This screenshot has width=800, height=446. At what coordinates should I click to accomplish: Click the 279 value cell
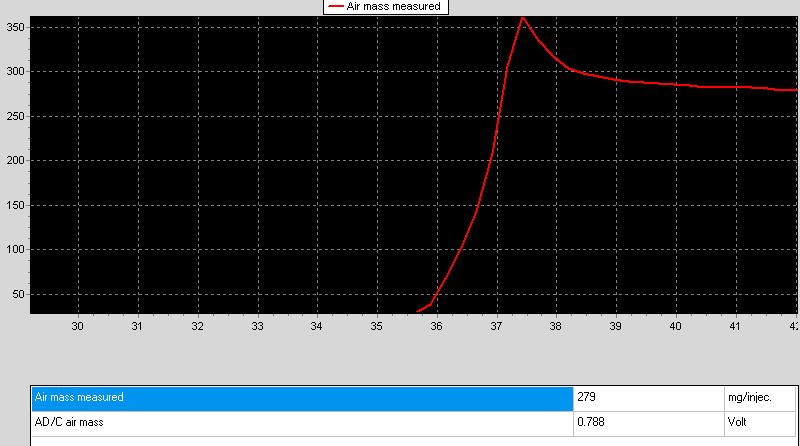click(x=648, y=397)
